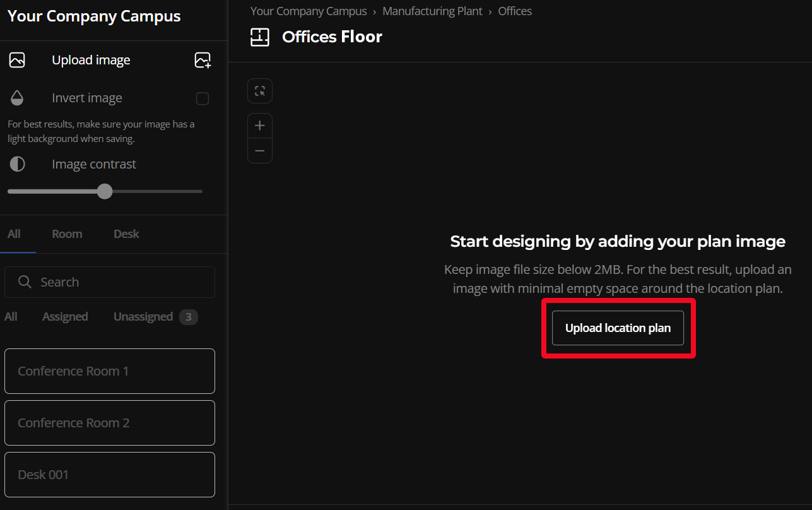Zoom out with the minus button
The height and width of the screenshot is (510, 812).
[x=260, y=151]
